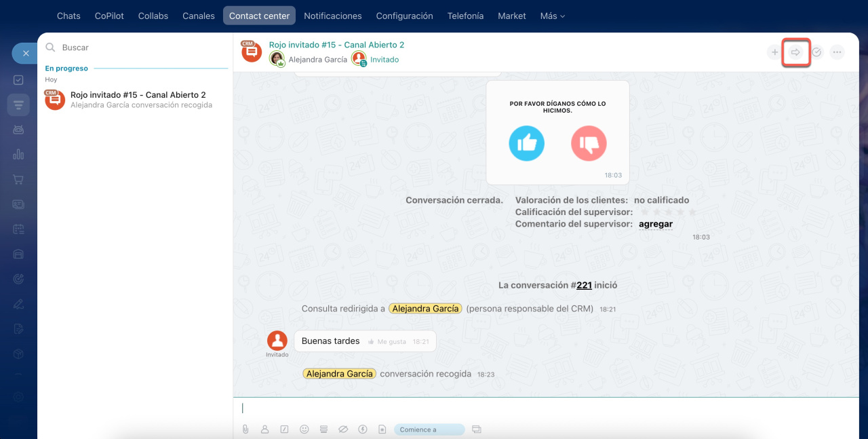Screen dimensions: 868x439
Task: Click the thumbs up rating button
Action: 526,143
